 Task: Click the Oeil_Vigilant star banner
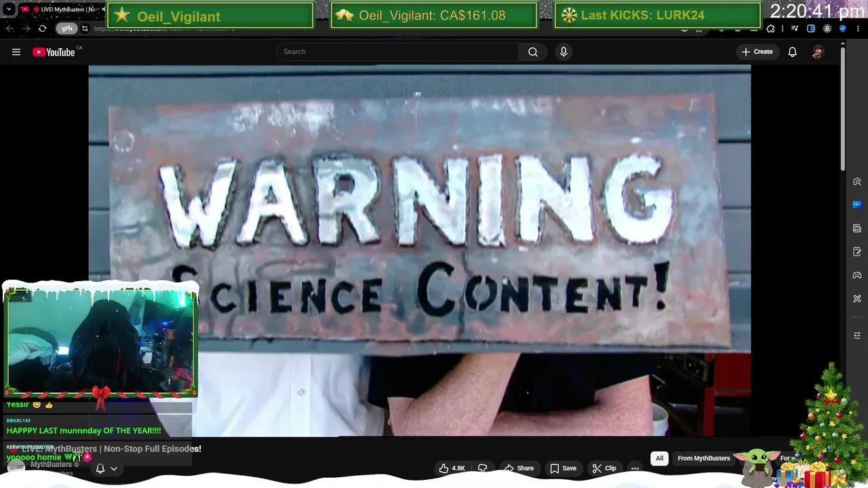pos(212,16)
